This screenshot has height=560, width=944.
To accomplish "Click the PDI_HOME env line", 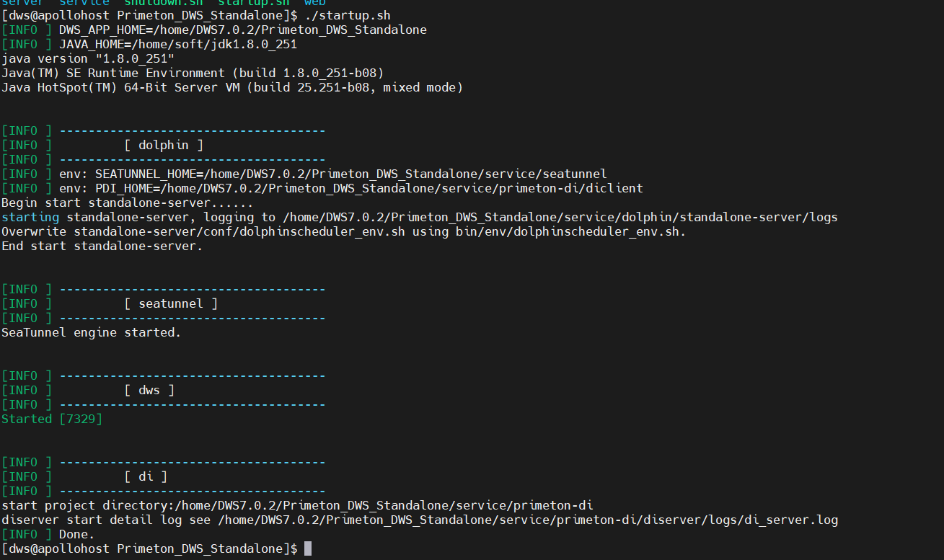I will (x=322, y=188).
